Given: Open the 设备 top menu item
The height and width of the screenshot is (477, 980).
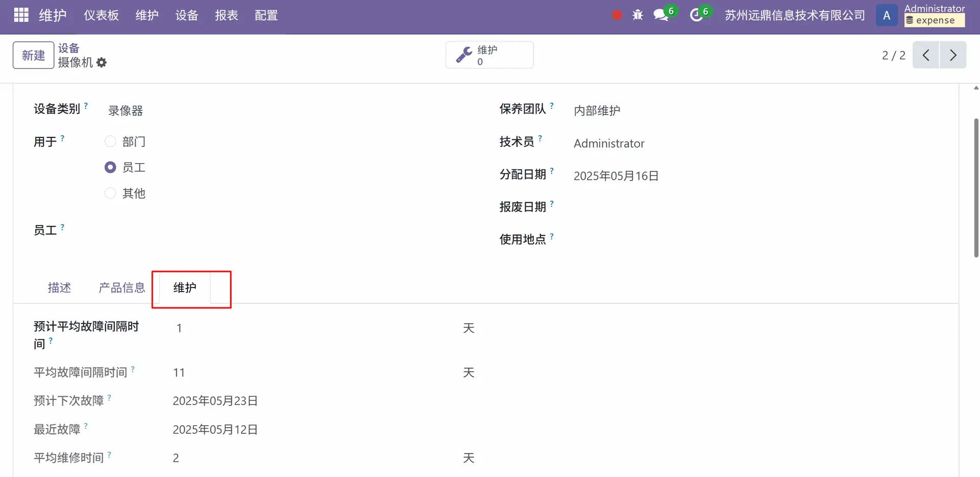Looking at the screenshot, I should 187,15.
